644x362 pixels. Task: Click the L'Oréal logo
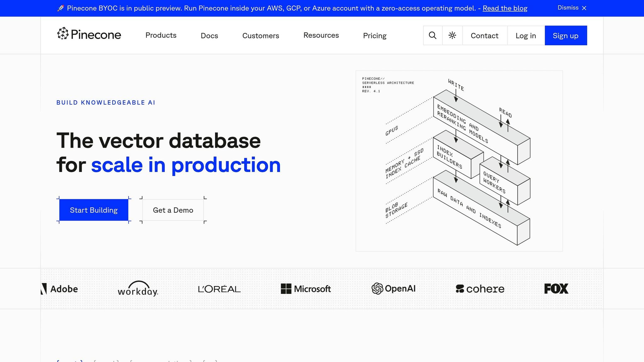coord(219,289)
